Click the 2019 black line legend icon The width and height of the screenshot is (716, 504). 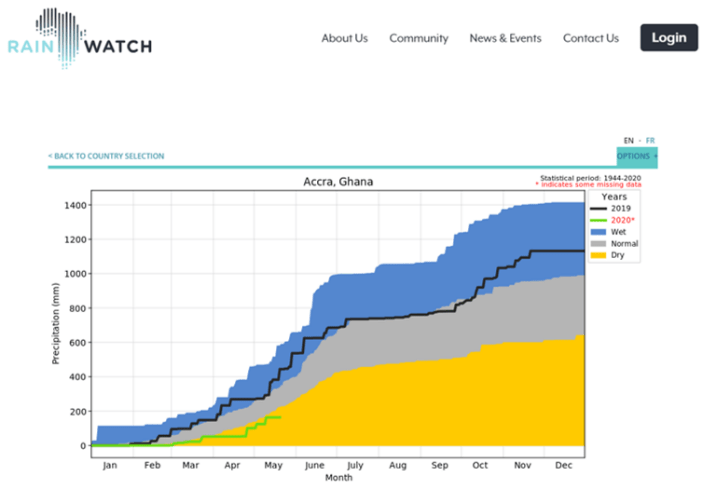tap(599, 209)
